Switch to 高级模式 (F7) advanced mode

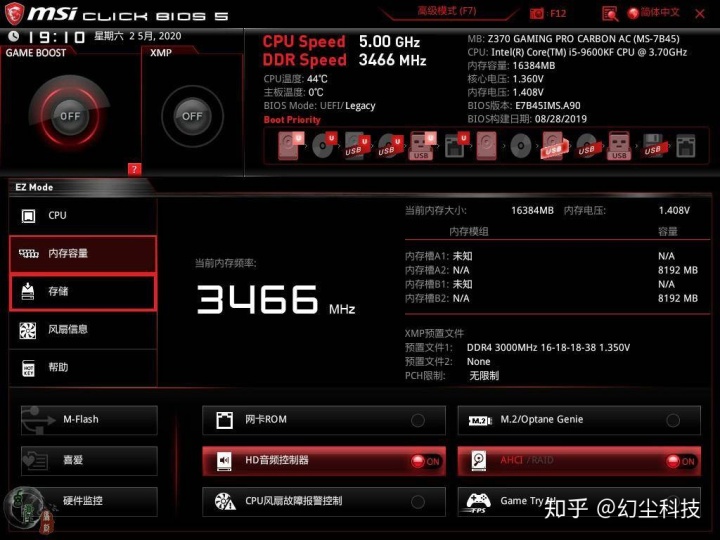(x=446, y=11)
